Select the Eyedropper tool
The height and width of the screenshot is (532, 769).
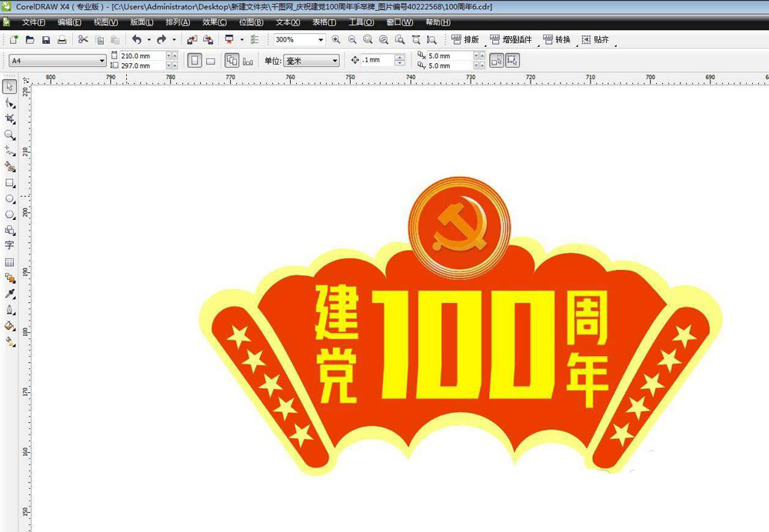point(10,294)
